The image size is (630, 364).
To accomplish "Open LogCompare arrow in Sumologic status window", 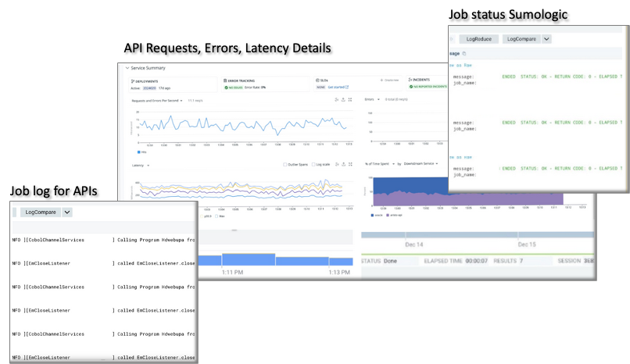I will [546, 39].
